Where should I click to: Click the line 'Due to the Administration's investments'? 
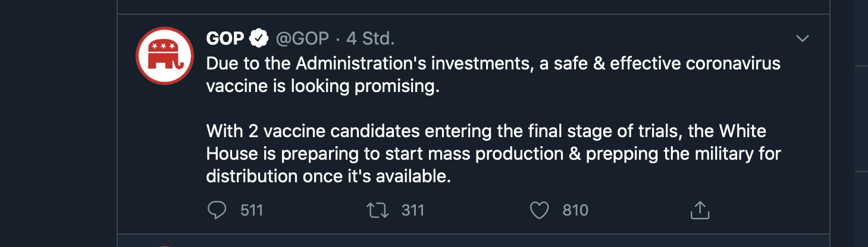pyautogui.click(x=369, y=64)
